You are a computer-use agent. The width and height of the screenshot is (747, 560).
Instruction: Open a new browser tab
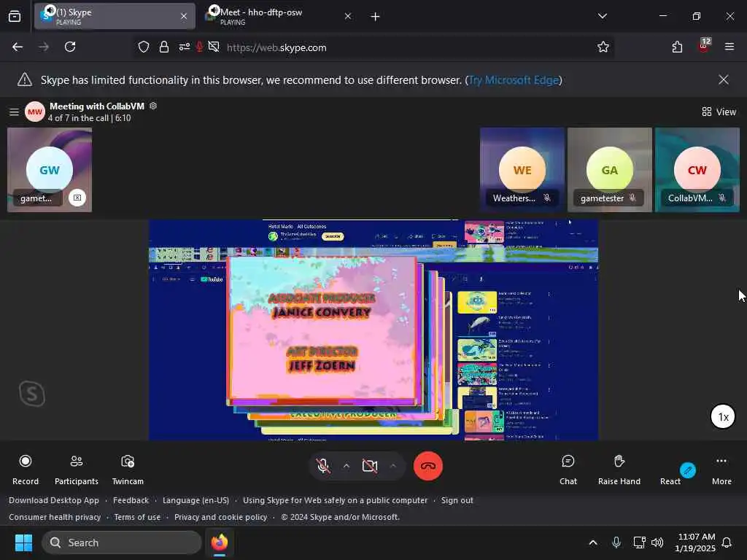375,17
